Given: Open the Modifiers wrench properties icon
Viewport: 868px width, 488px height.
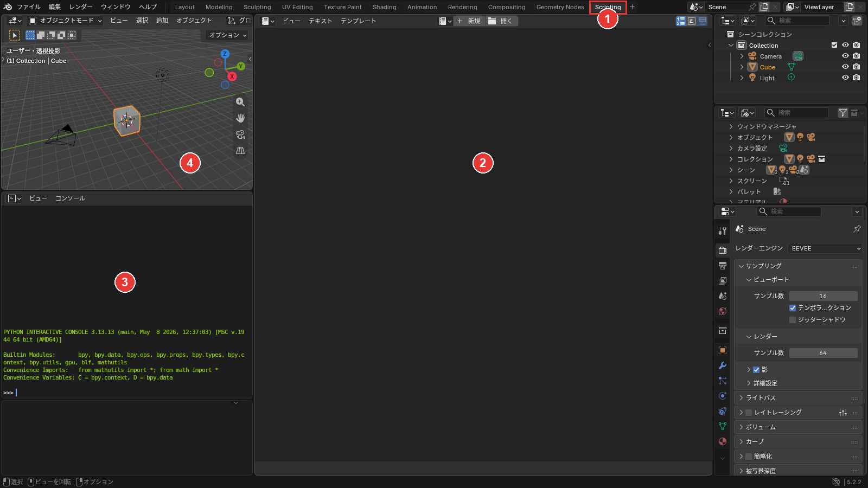Looking at the screenshot, I should pyautogui.click(x=723, y=365).
